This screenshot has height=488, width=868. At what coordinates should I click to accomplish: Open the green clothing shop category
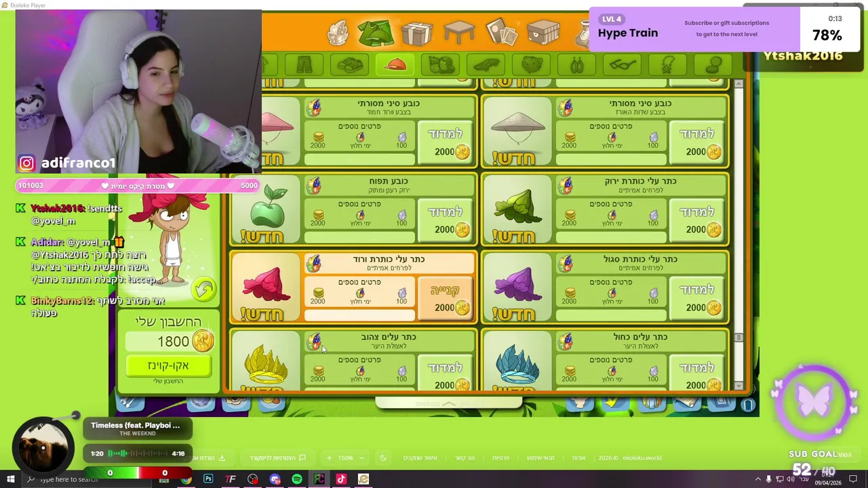375,33
